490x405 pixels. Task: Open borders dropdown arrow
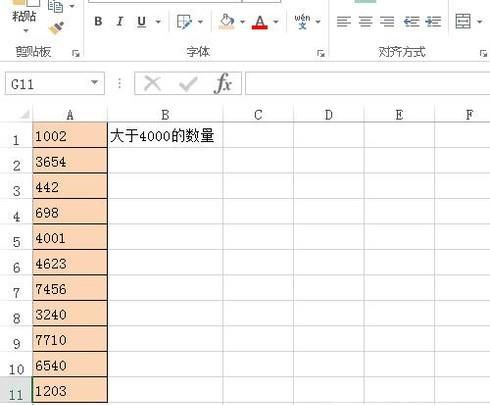click(x=200, y=22)
